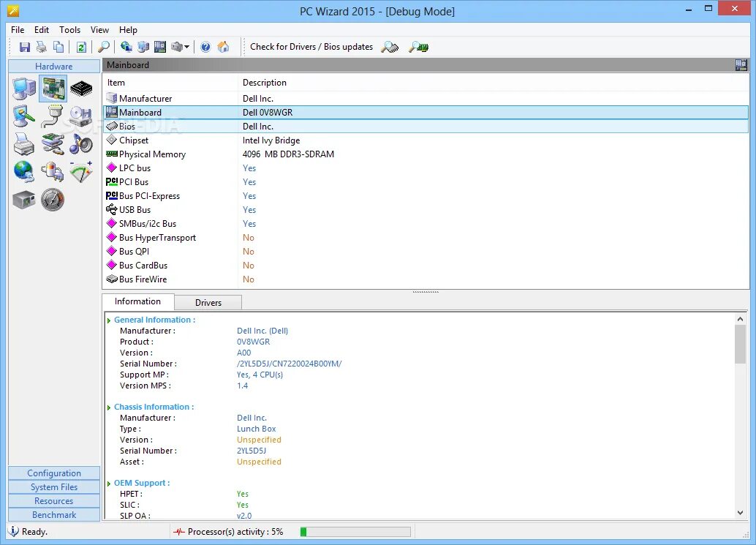Image resolution: width=756 pixels, height=545 pixels.
Task: Select the Devices cards and mouse icon
Action: [53, 143]
